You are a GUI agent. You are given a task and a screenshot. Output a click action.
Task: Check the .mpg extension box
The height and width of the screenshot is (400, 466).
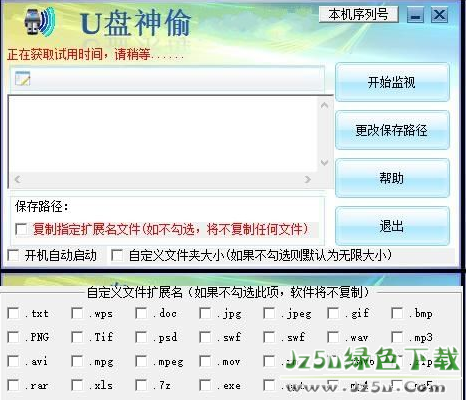(77, 361)
